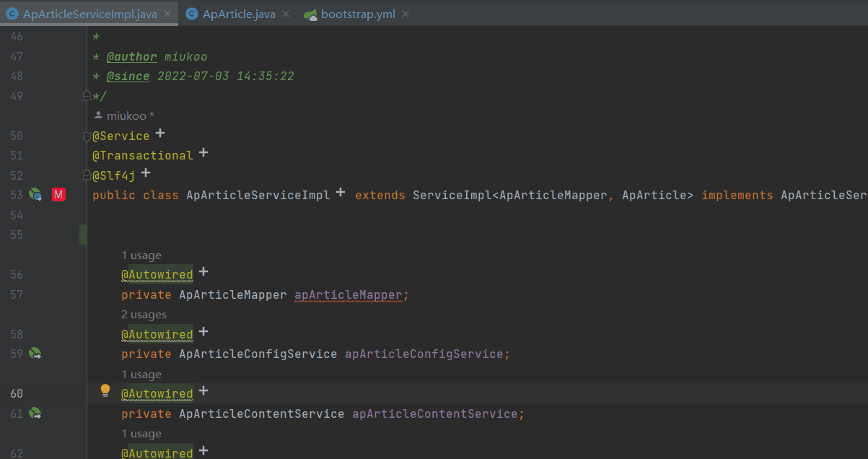Click the '1 usage' hint above line 60
868x459 pixels.
(141, 375)
